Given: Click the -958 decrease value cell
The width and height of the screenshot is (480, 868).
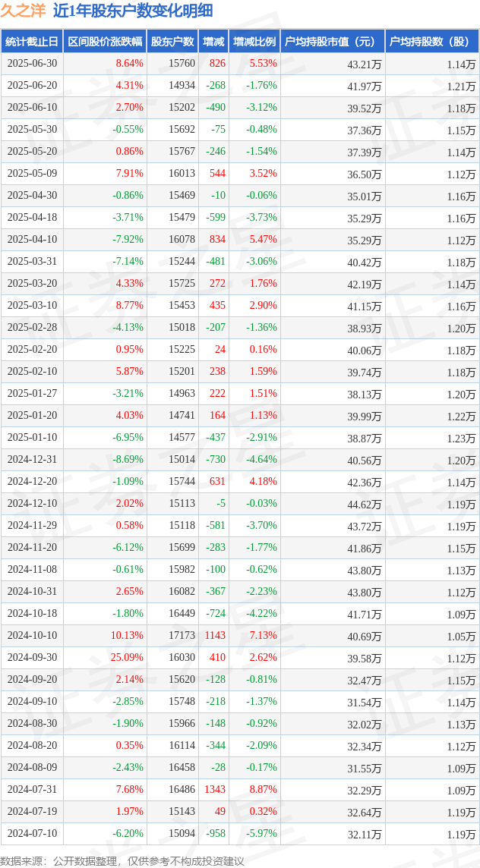Looking at the screenshot, I should point(213,833).
